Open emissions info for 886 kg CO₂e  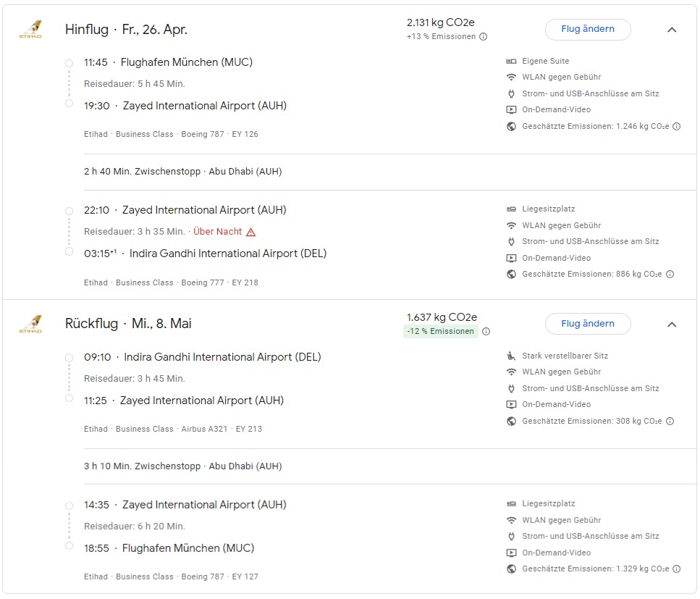coord(670,275)
